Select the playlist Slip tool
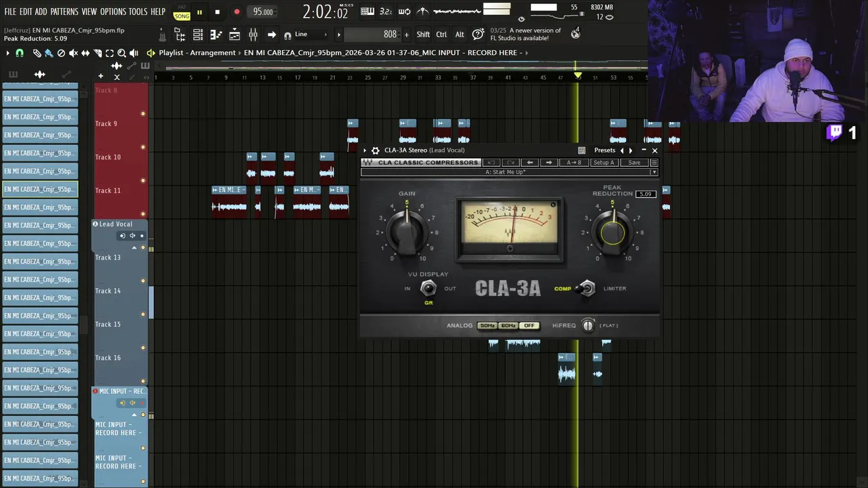868x488 pixels. (x=85, y=53)
